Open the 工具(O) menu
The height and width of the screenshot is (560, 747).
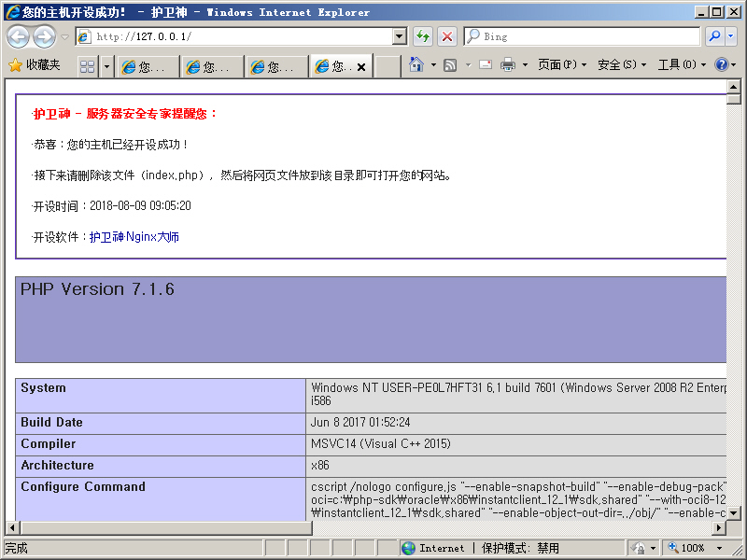point(681,65)
